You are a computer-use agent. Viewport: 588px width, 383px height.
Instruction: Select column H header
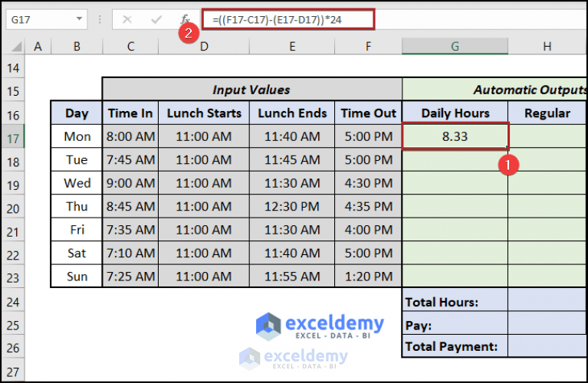tap(547, 47)
